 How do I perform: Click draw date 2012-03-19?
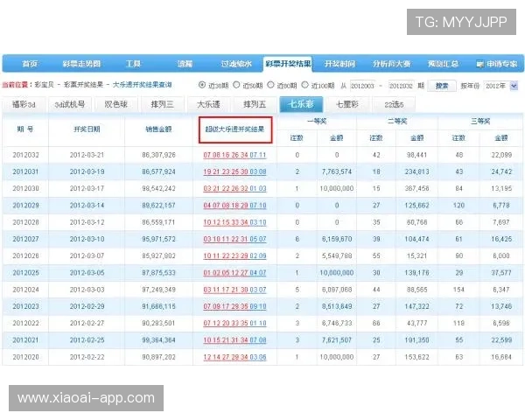87,171
